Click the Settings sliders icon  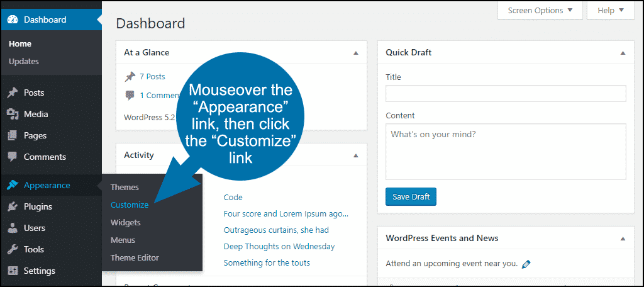[13, 271]
